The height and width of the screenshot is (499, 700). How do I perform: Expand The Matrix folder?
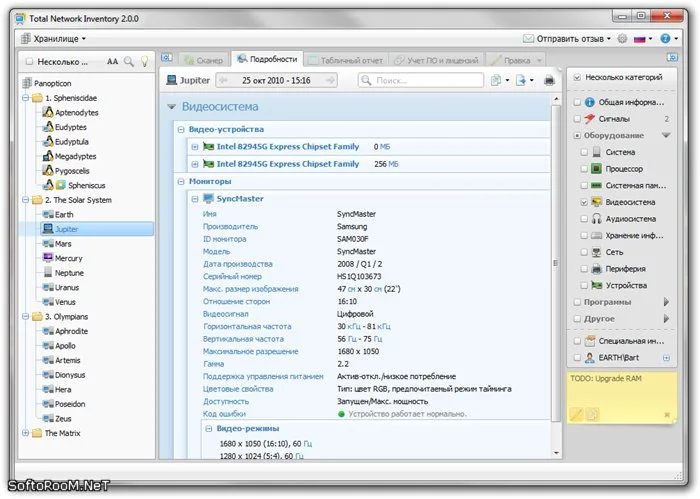point(25,433)
